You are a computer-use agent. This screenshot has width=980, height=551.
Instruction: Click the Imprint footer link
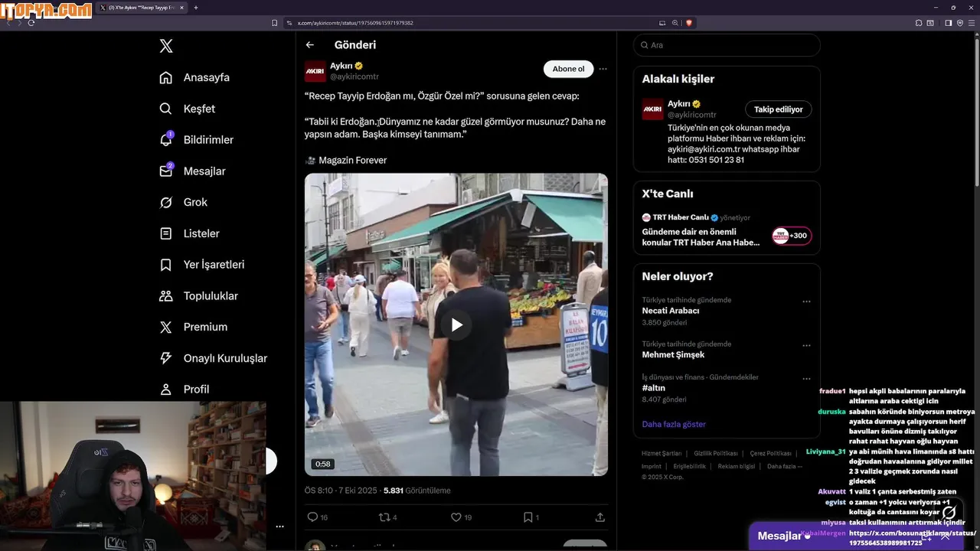point(652,466)
